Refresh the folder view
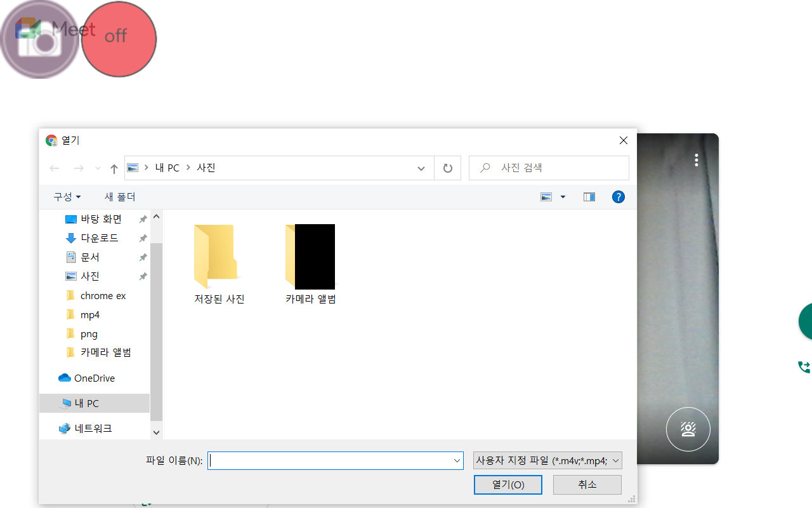The width and height of the screenshot is (812, 508). coord(448,168)
